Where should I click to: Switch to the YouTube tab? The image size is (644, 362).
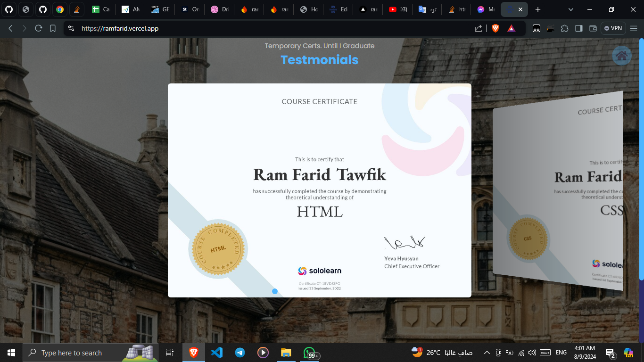point(397,9)
